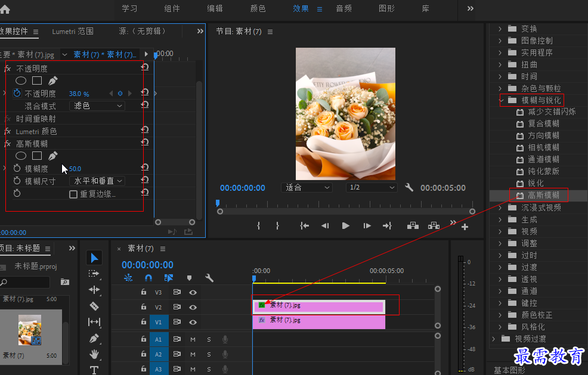Open button editor plus icon
588x375 pixels.
tap(465, 227)
